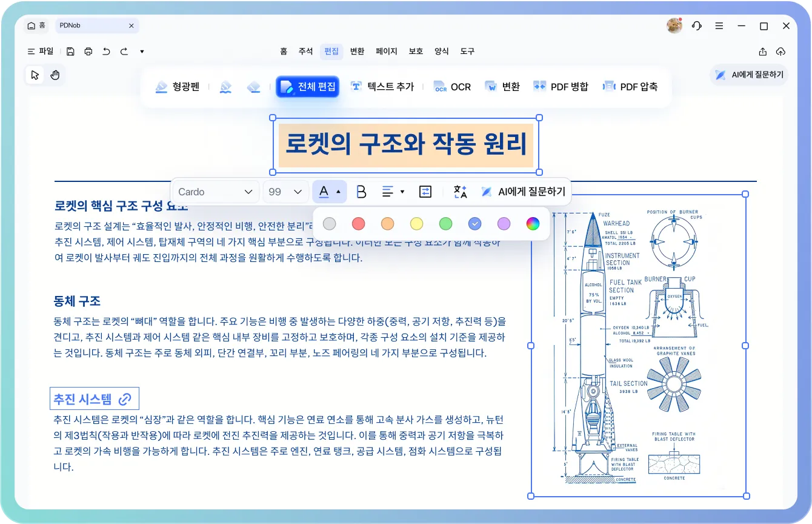Open the 편집 edit menu tab

[x=331, y=52]
